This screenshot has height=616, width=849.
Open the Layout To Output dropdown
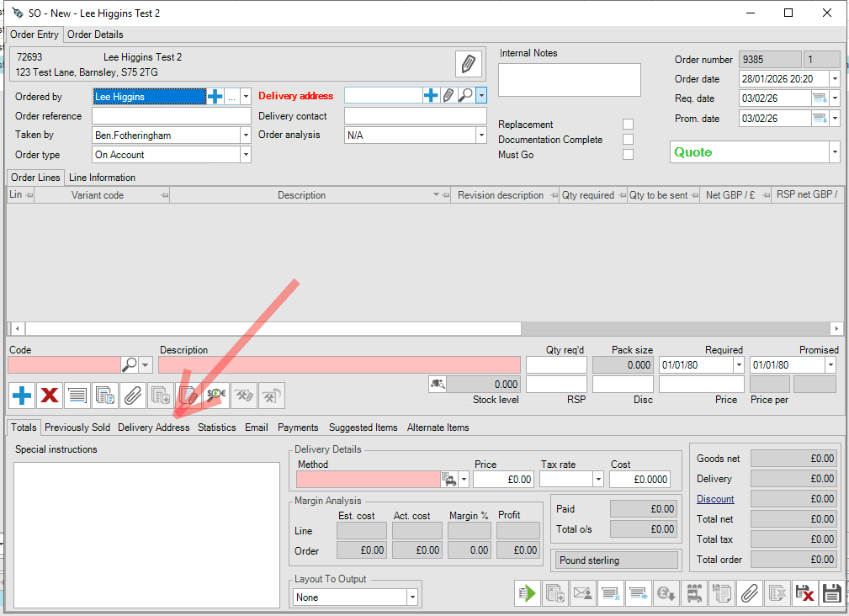click(x=412, y=597)
